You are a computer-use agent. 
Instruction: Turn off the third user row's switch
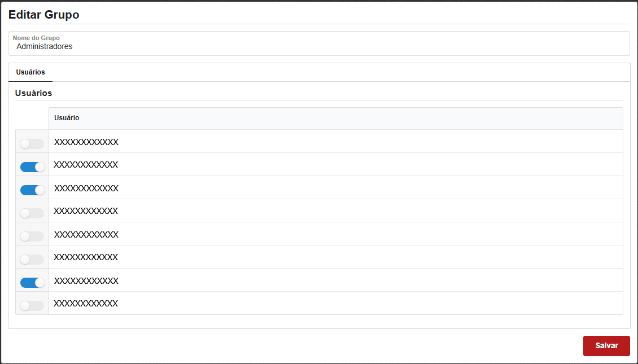click(x=32, y=190)
